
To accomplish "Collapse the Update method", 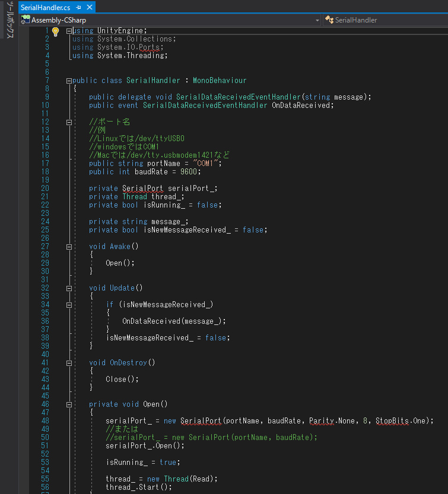I will coord(69,288).
